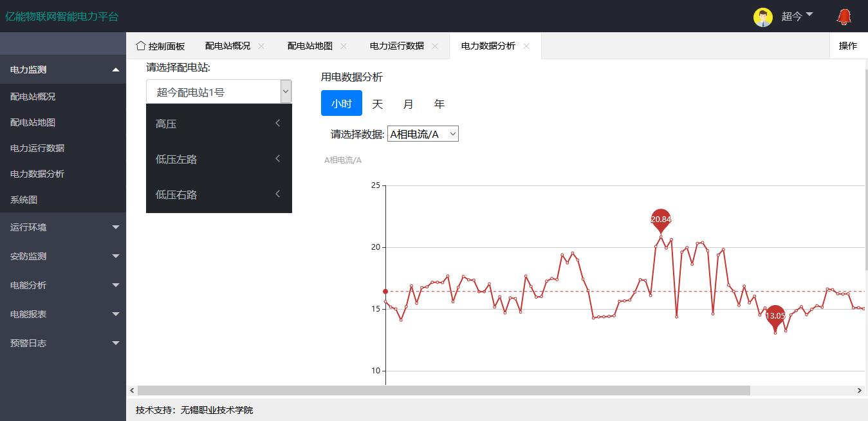The height and width of the screenshot is (421, 868).
Task: Open the 电力运行数据 tab
Action: pos(396,46)
